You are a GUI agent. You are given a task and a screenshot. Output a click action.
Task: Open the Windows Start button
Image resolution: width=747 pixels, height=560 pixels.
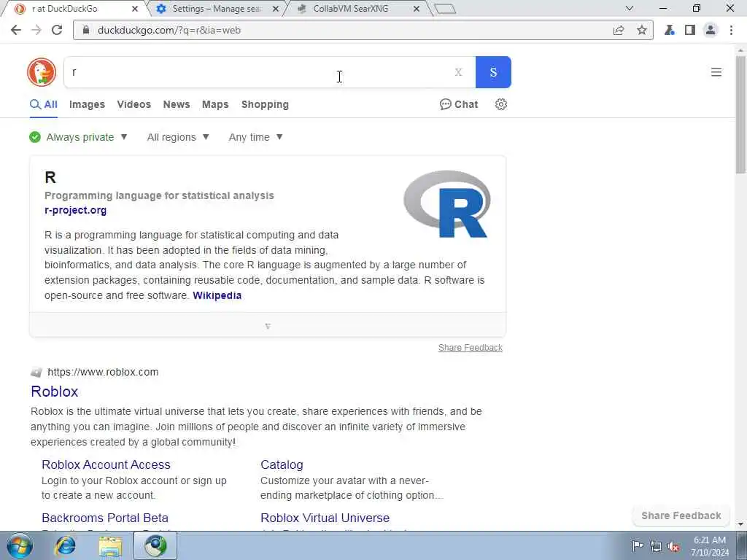(20, 545)
